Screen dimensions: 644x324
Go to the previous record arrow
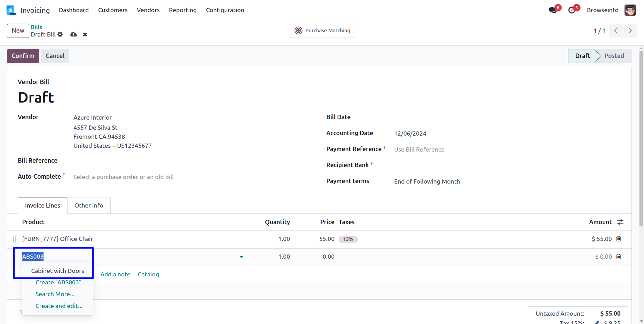616,31
